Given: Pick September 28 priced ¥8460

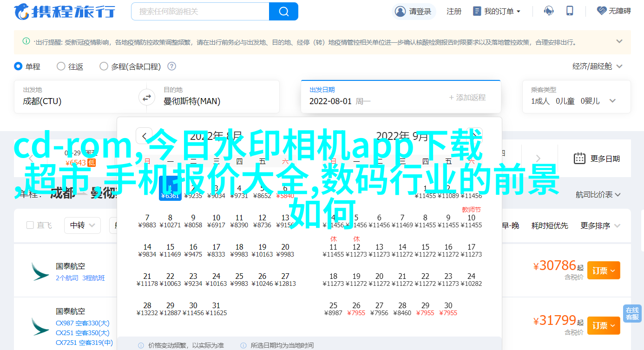Looking at the screenshot, I should [402, 309].
